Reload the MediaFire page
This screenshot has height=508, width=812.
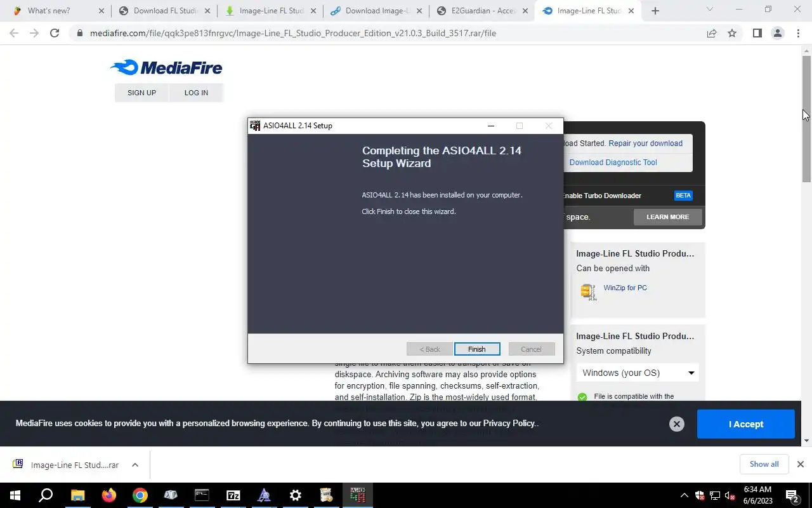[x=55, y=33]
